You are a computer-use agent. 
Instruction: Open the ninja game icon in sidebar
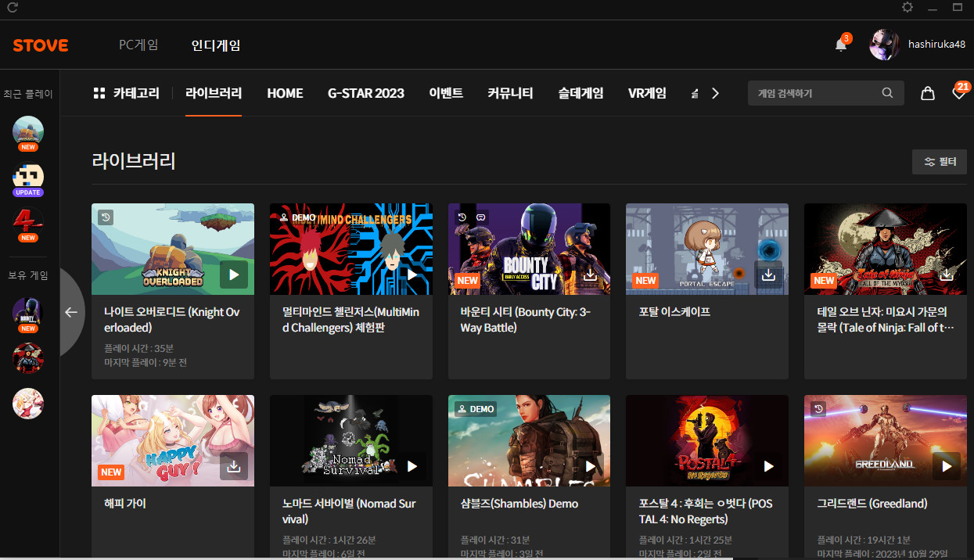click(x=28, y=358)
